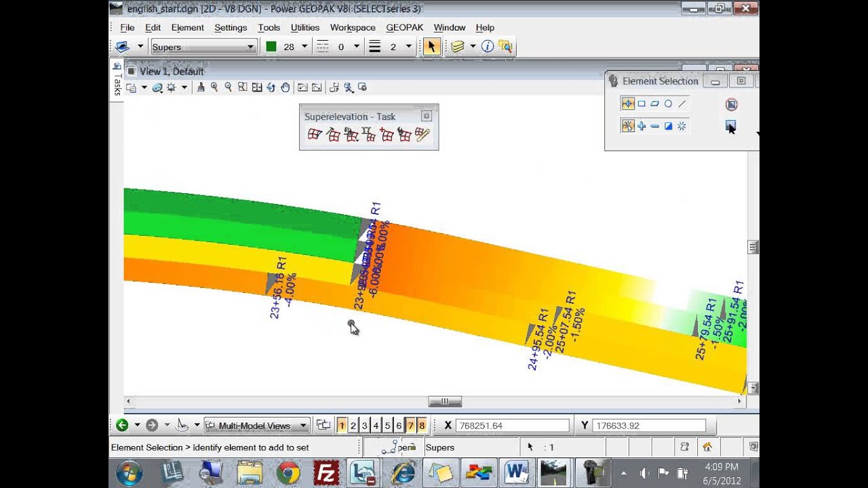
Task: Open Element Information (i) icon
Action: pyautogui.click(x=487, y=47)
